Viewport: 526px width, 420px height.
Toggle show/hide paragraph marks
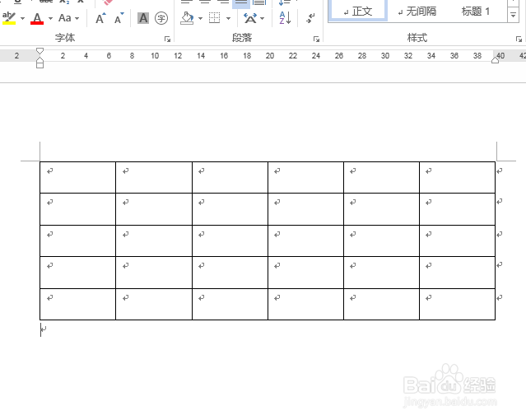[x=310, y=18]
